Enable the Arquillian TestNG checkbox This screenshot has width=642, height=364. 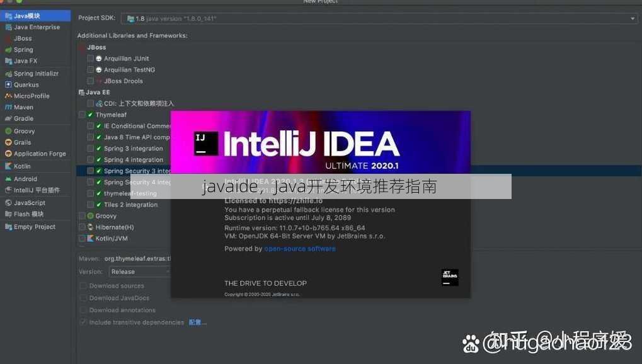point(91,70)
